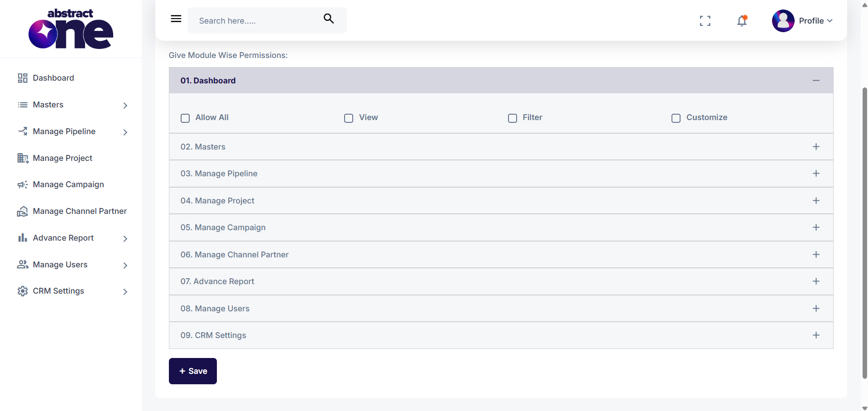Click the Manage Campaign megaphone icon
Screen dimensions: 868x411
click(x=23, y=184)
